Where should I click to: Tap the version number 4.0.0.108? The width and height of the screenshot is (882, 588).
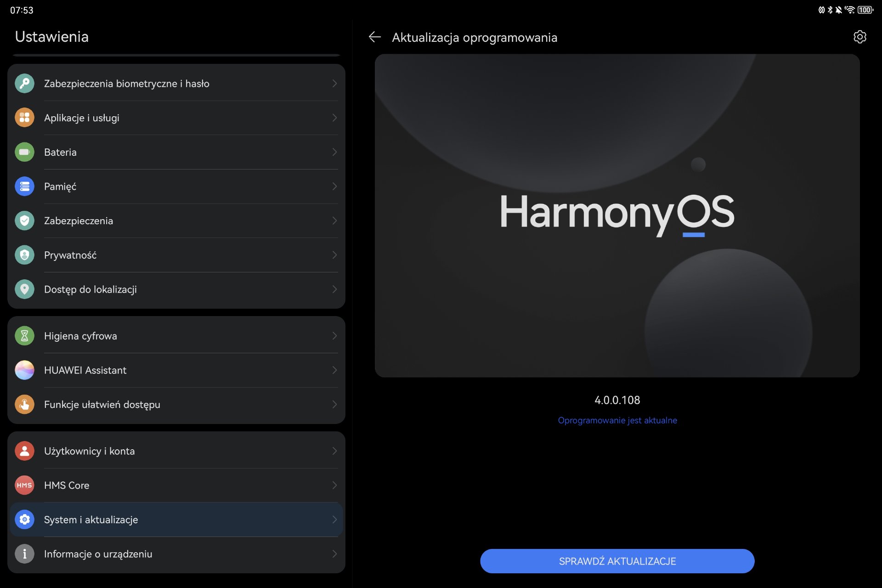pyautogui.click(x=617, y=400)
